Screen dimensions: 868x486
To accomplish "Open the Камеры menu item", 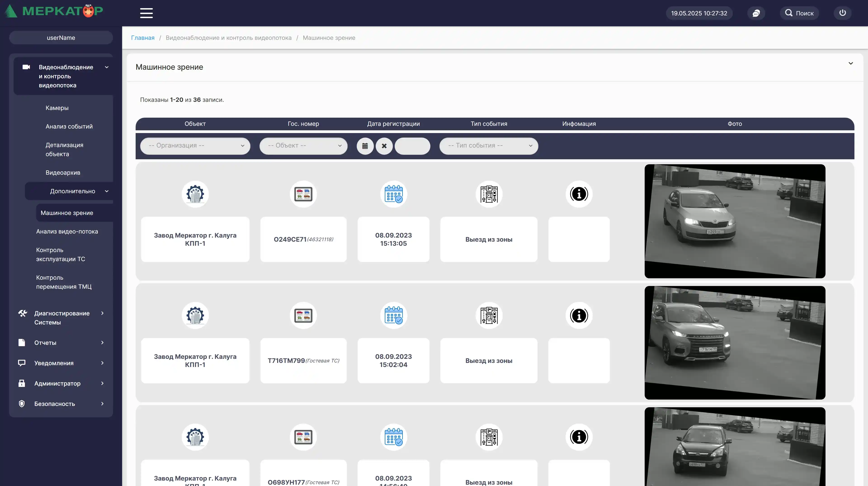I will 57,108.
